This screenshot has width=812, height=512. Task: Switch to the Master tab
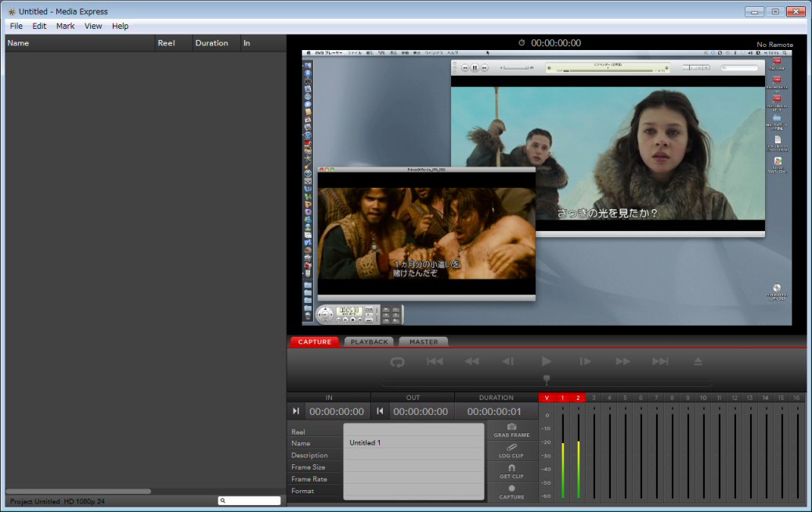[x=424, y=341]
